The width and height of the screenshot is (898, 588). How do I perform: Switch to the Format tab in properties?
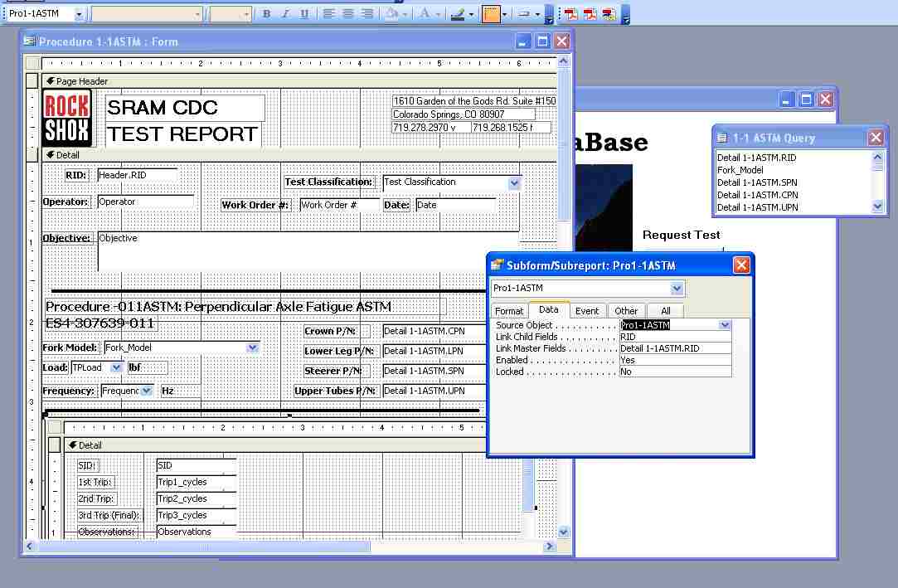(x=509, y=311)
